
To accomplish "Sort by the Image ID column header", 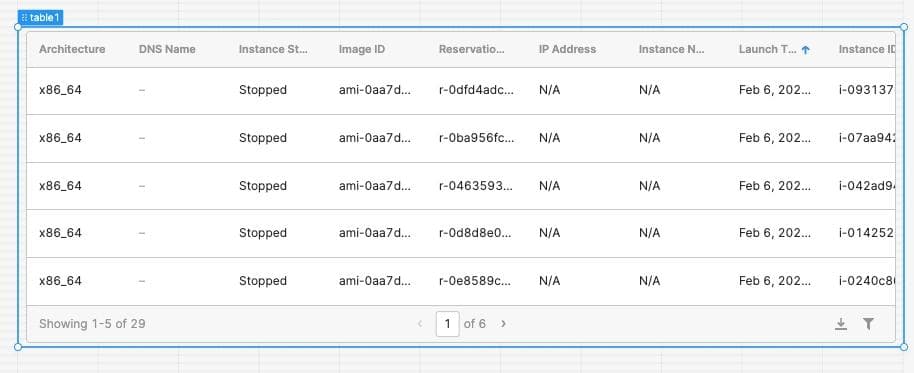I will pos(362,50).
